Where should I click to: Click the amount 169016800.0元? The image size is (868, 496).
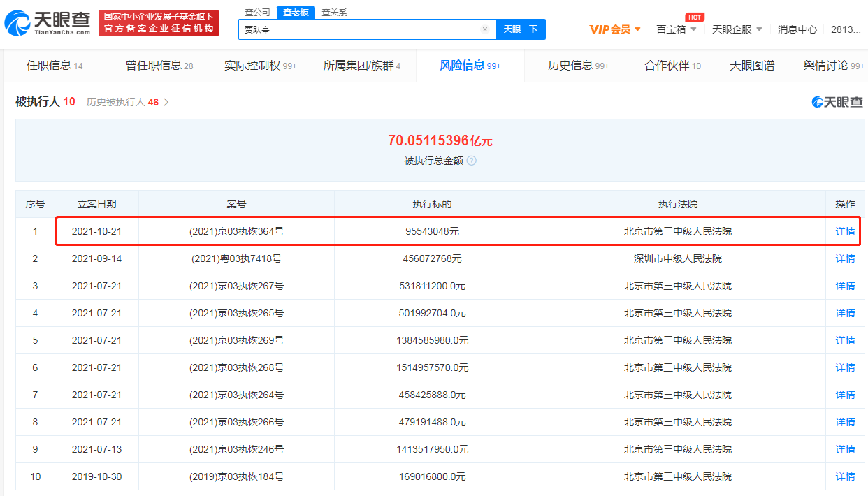click(432, 476)
